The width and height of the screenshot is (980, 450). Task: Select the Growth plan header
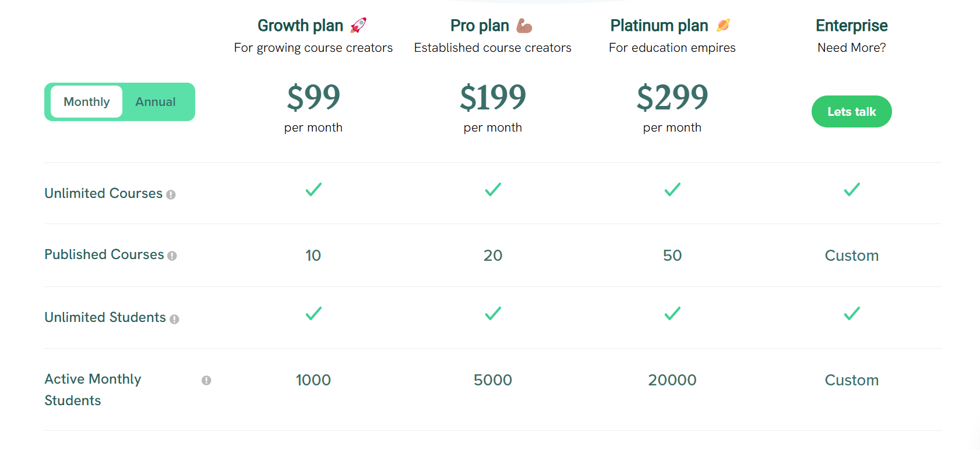[x=299, y=25]
